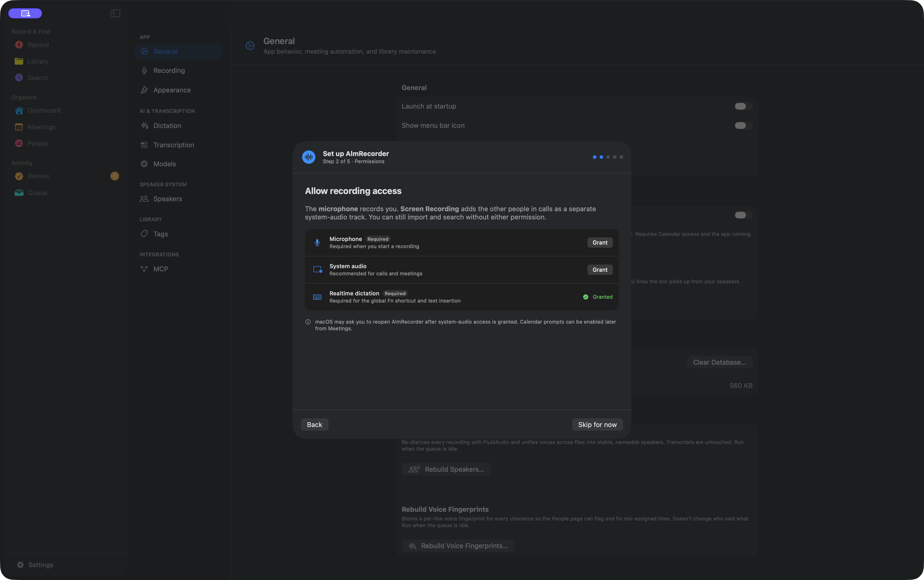Viewport: 924px width, 580px height.
Task: Go Back in setup dialog
Action: click(x=314, y=425)
